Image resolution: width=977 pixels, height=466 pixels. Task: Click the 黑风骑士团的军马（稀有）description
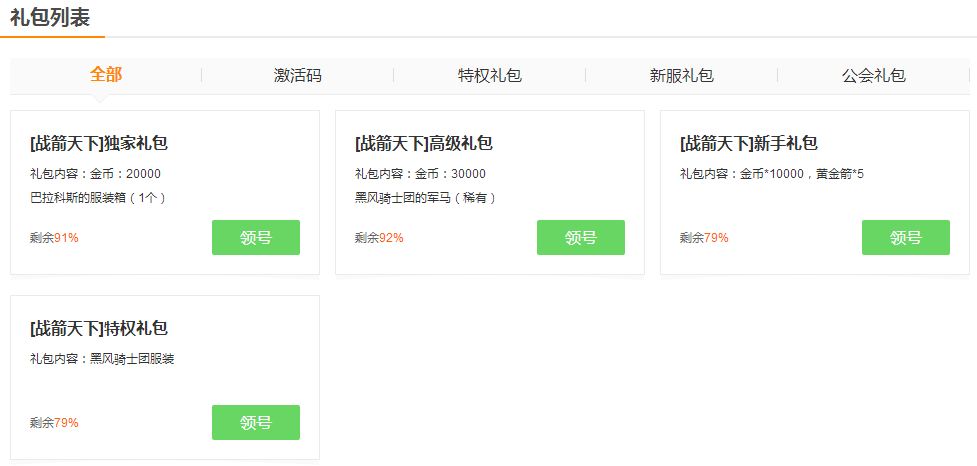coord(426,198)
